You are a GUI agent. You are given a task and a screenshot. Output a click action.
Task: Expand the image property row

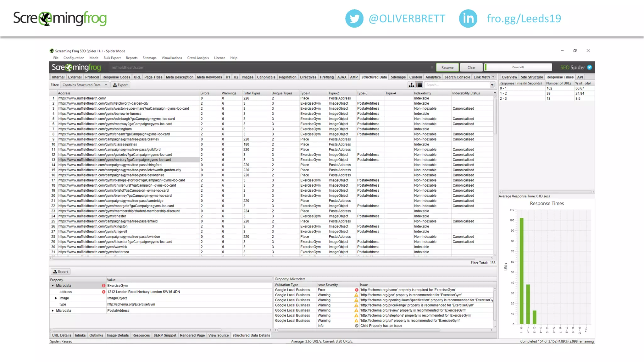coord(56,298)
